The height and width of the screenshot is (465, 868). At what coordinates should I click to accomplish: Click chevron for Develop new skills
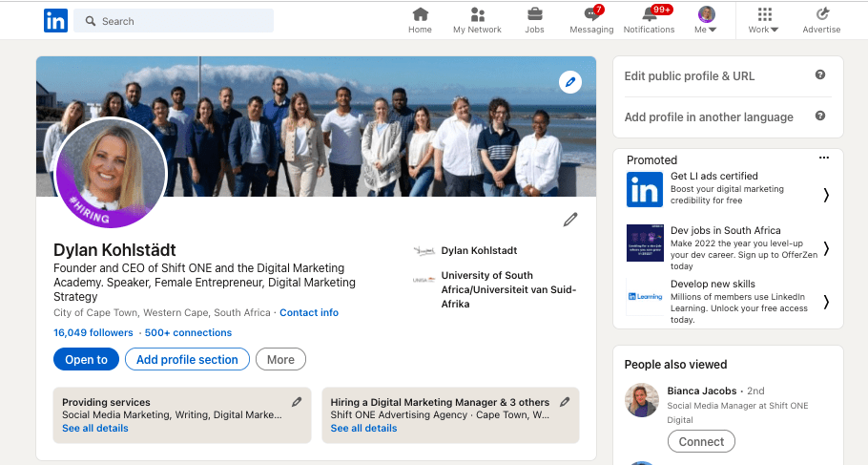(x=826, y=302)
